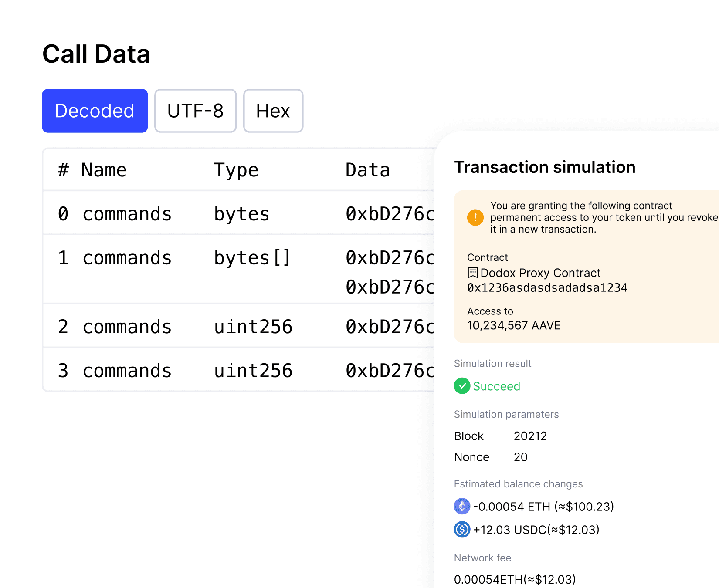Viewport: 719px width, 588px height.
Task: Click the uint256 type in row 3
Action: [253, 371]
